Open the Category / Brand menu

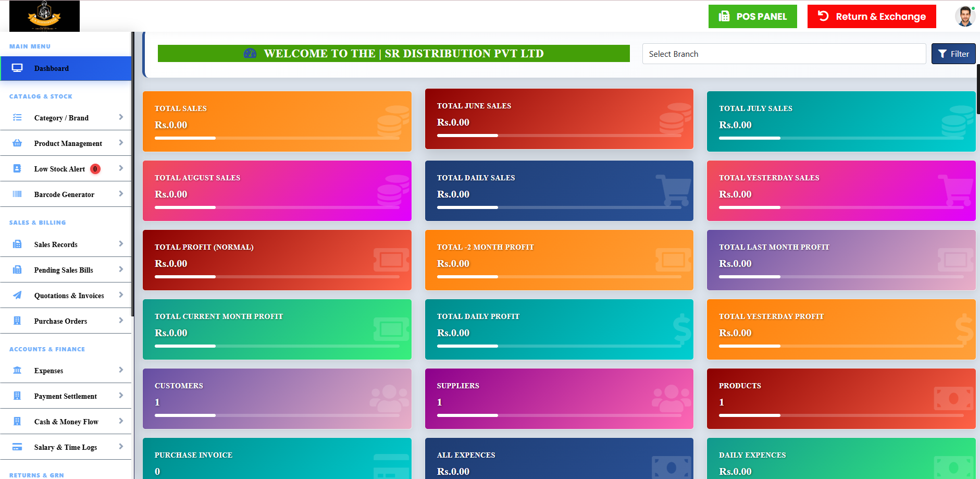66,118
